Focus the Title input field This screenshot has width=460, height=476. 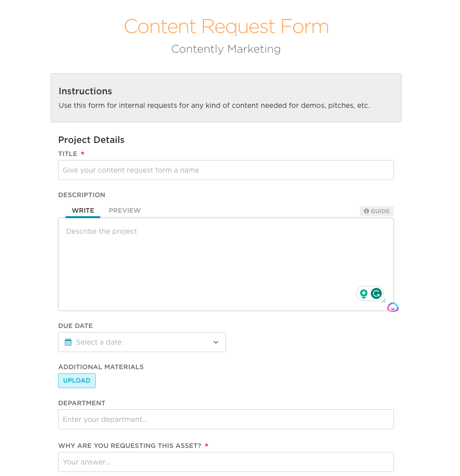pyautogui.click(x=225, y=170)
